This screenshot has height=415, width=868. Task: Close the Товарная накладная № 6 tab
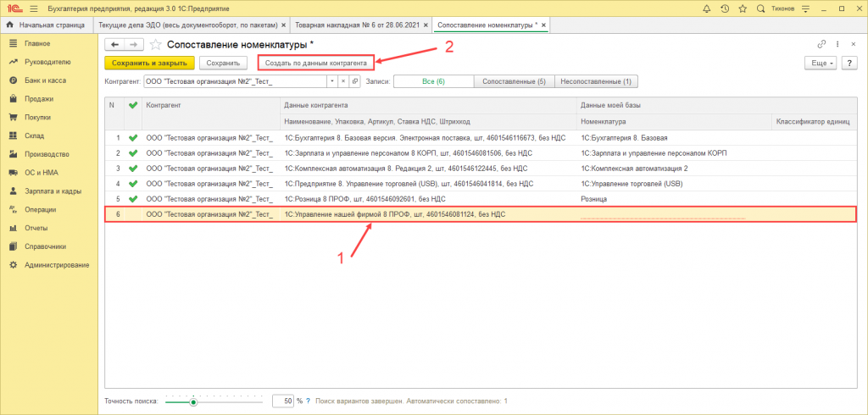[426, 25]
